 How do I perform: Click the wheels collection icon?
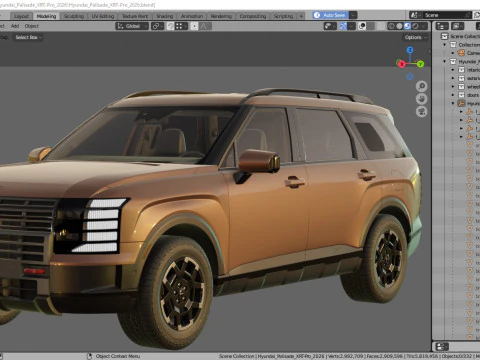click(461, 87)
